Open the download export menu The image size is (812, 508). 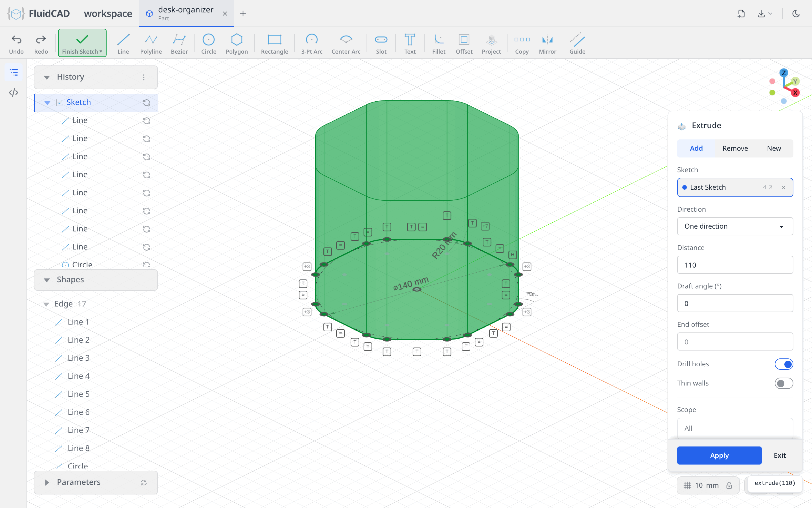pyautogui.click(x=765, y=14)
